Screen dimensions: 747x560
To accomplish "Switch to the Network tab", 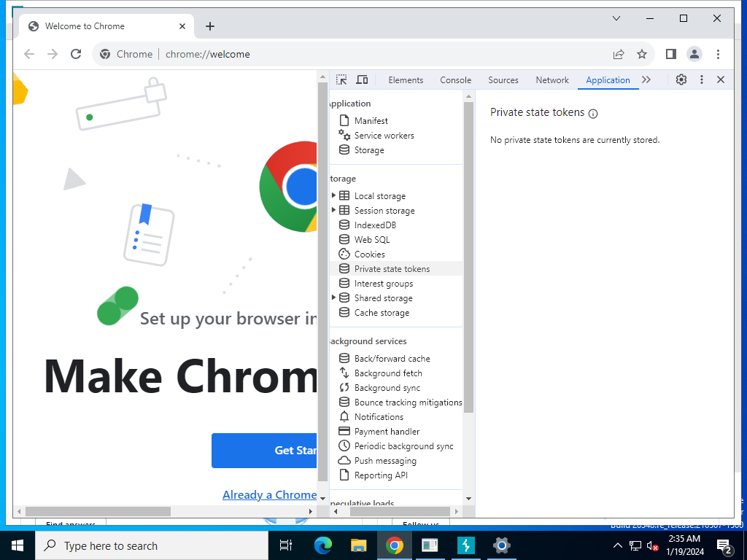I will click(552, 80).
